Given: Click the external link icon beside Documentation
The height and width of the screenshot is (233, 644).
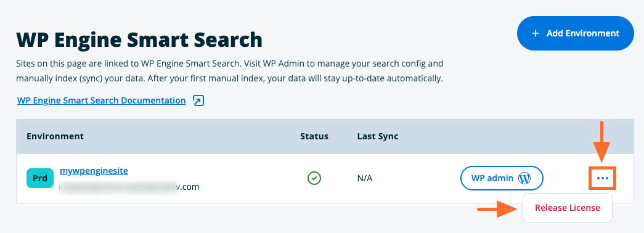Looking at the screenshot, I should (198, 100).
